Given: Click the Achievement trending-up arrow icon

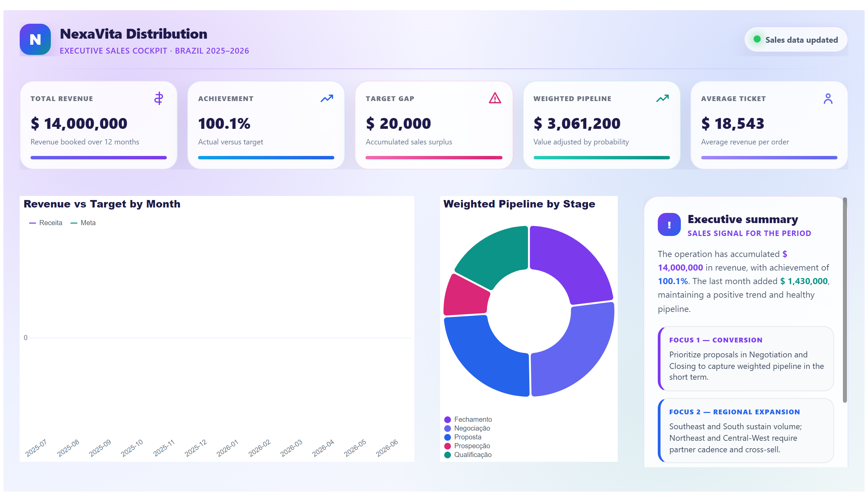Looking at the screenshot, I should [x=327, y=99].
